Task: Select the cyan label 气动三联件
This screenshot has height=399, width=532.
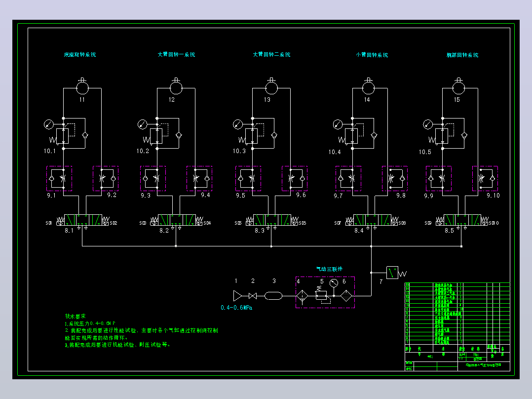Action: tap(329, 269)
